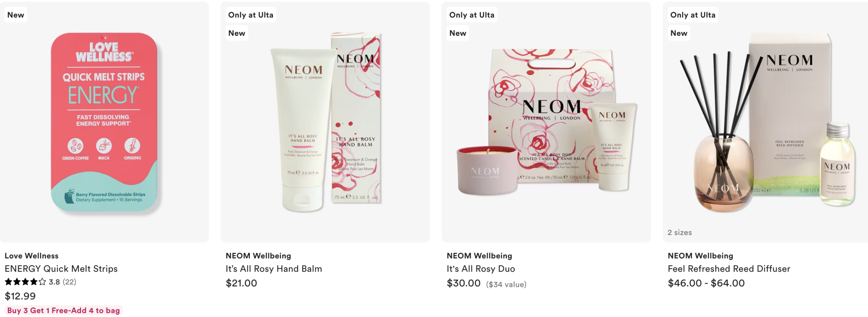Click the ENERGY Quick Melt Strips title
This screenshot has width=868, height=317.
tap(61, 269)
